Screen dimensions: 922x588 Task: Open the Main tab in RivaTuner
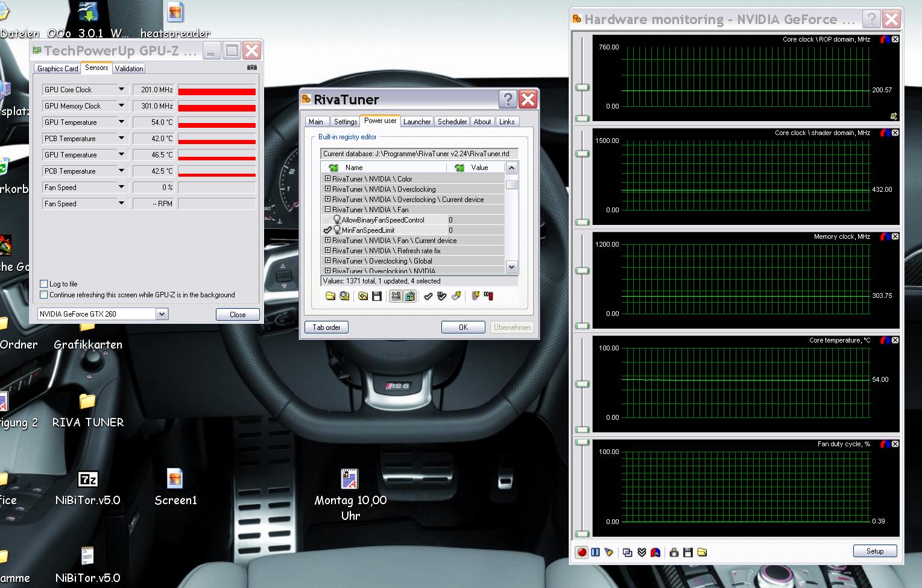tap(316, 121)
